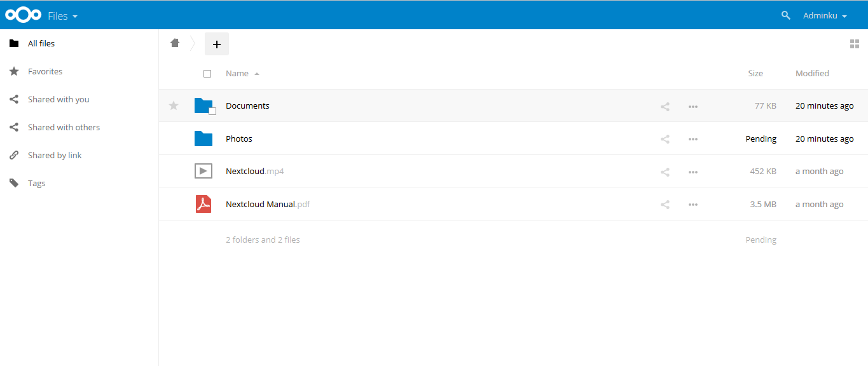The image size is (868, 366).
Task: Favorite the Documents folder with star
Action: 174,105
